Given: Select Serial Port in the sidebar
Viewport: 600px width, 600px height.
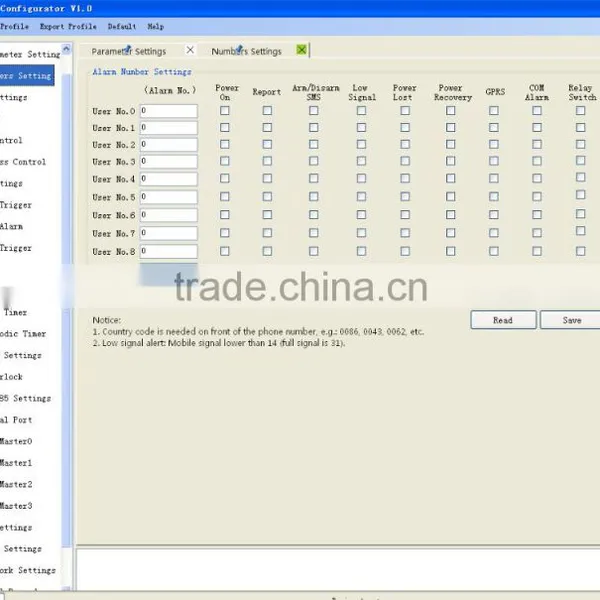Looking at the screenshot, I should pyautogui.click(x=16, y=420).
